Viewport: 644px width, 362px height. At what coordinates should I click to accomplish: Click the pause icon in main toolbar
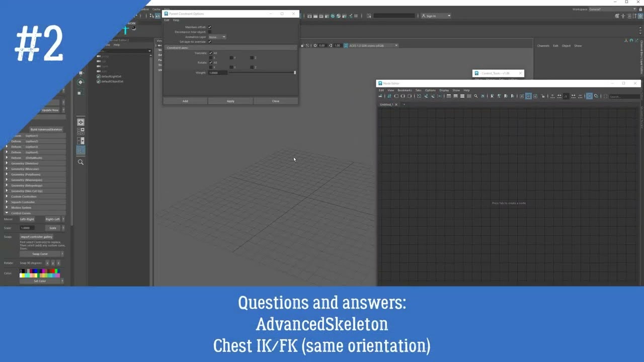click(x=356, y=16)
